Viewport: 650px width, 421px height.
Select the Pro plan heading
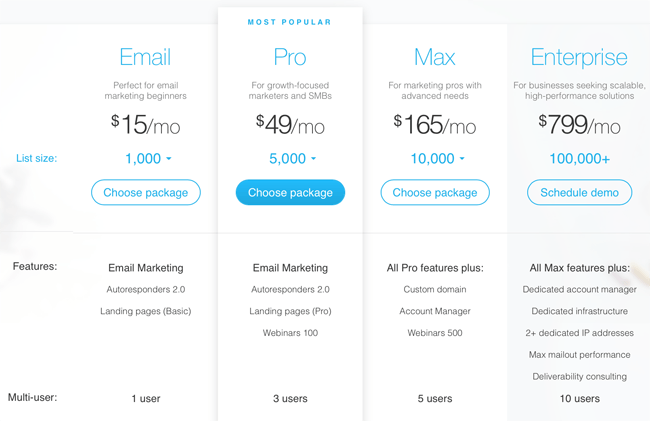290,57
